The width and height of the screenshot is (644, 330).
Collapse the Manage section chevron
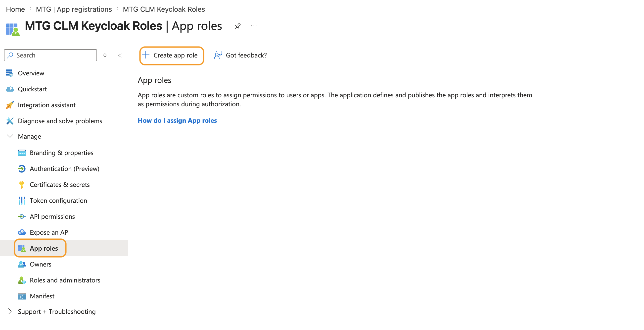pos(10,136)
